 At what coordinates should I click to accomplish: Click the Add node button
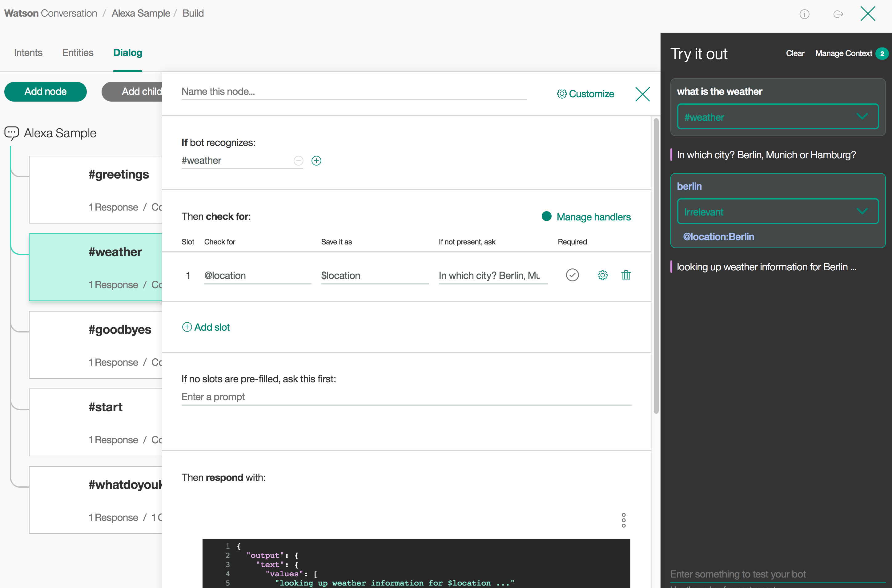point(45,91)
